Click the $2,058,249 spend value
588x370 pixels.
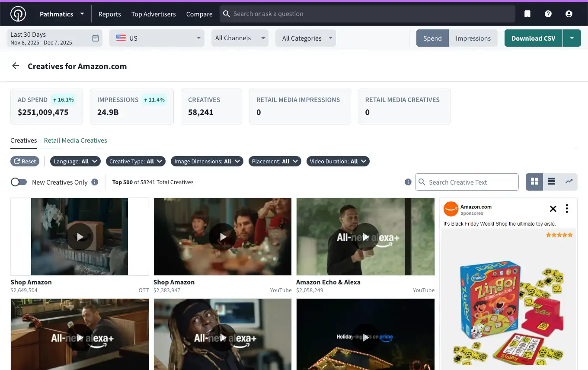[310, 290]
